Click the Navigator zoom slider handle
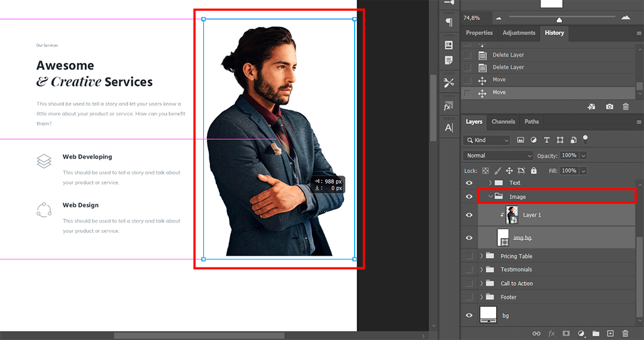 [x=559, y=20]
